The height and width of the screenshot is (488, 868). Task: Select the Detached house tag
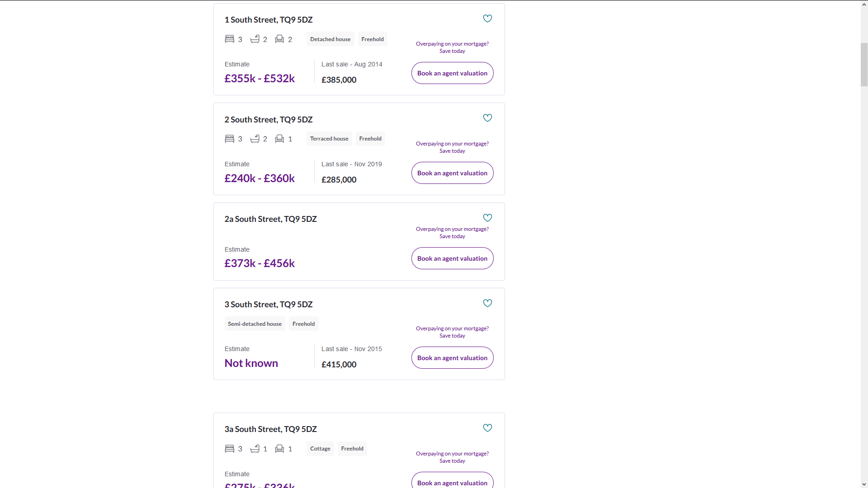click(330, 39)
